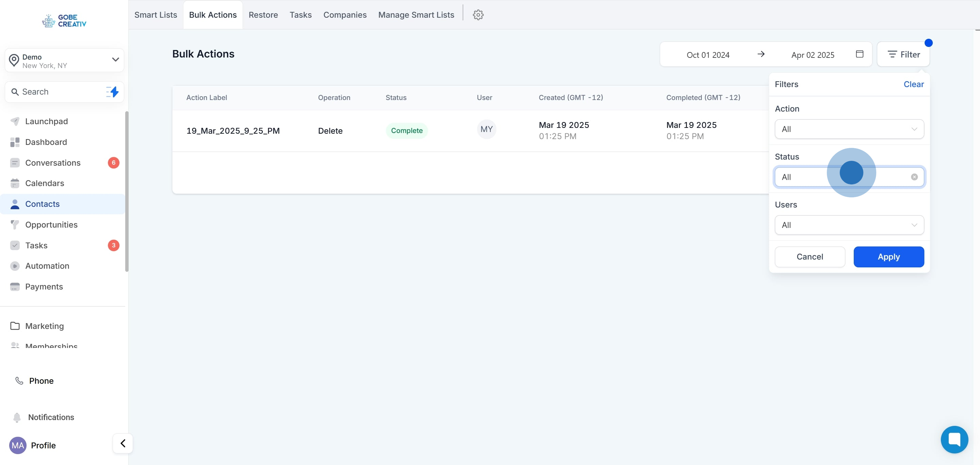Viewport: 980px width, 465px height.
Task: Open the Phone dialer
Action: coord(41,381)
